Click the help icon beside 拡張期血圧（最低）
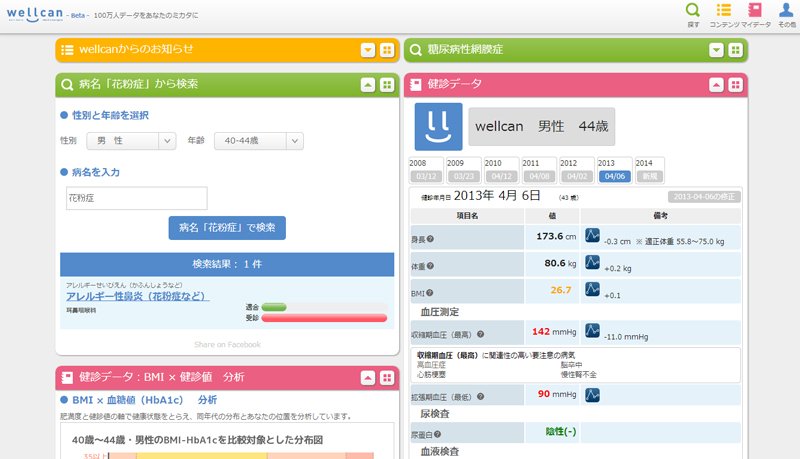The image size is (800, 459). pos(480,397)
